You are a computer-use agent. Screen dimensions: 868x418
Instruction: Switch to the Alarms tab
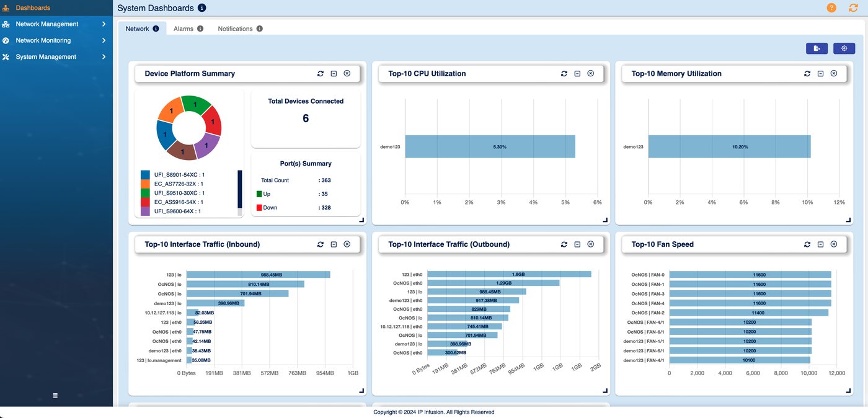tap(188, 29)
